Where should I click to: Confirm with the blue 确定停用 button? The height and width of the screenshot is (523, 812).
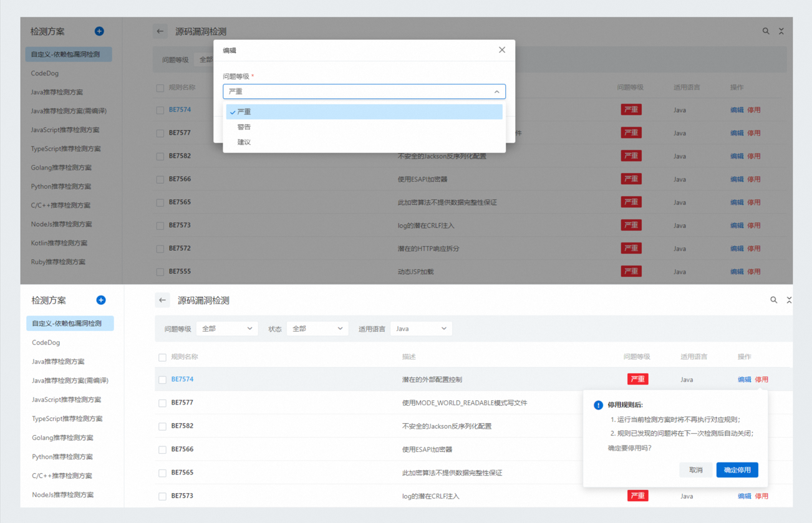pyautogui.click(x=737, y=470)
